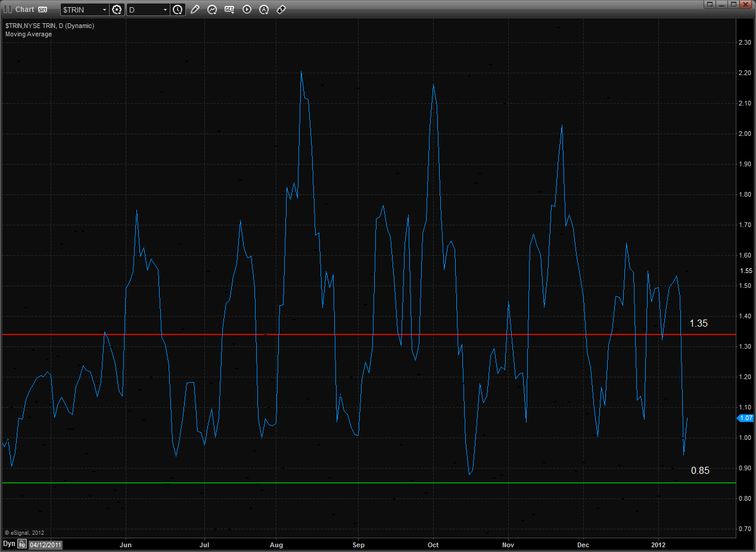Click the 0.70 price axis label
Screen dimensions: 756x552
[745, 529]
